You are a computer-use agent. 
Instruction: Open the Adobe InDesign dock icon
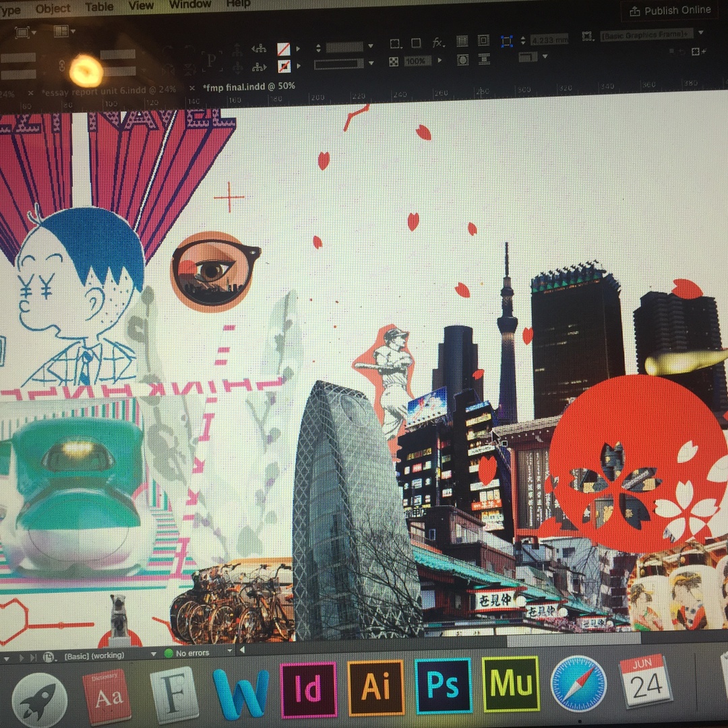[x=308, y=689]
